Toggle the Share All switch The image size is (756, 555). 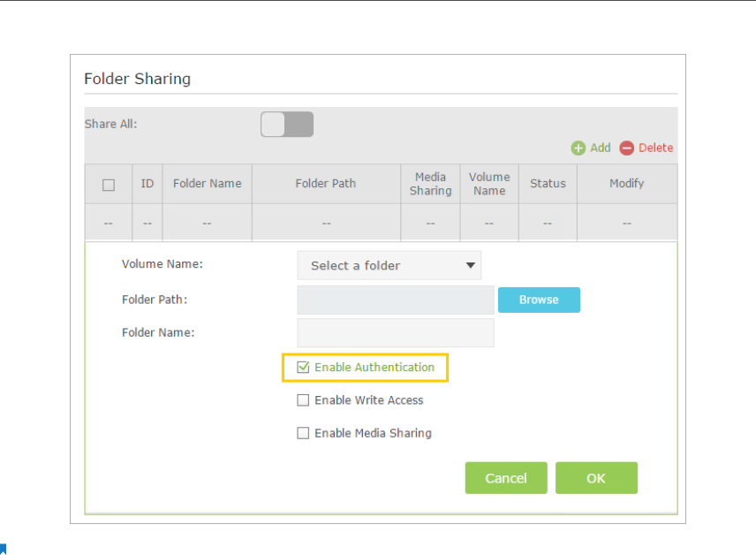click(287, 125)
